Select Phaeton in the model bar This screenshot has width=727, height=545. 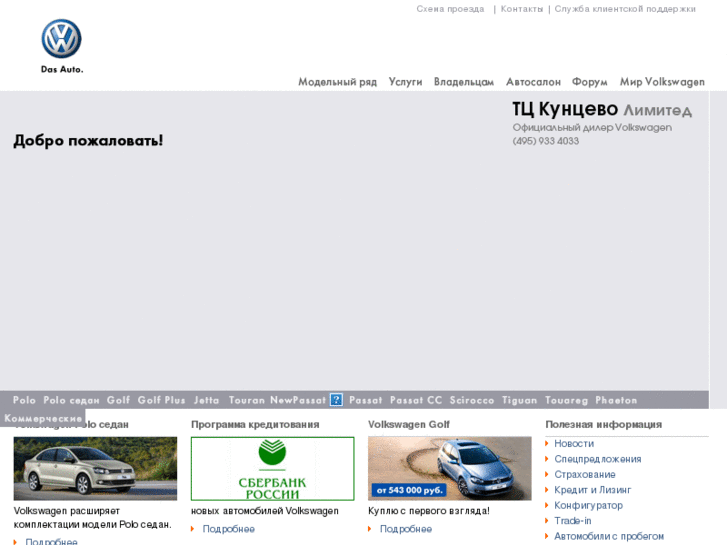(616, 400)
